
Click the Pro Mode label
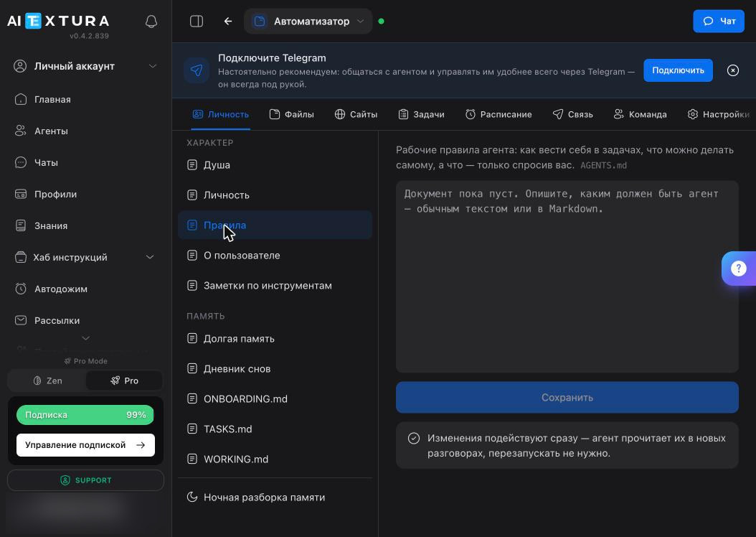click(86, 361)
